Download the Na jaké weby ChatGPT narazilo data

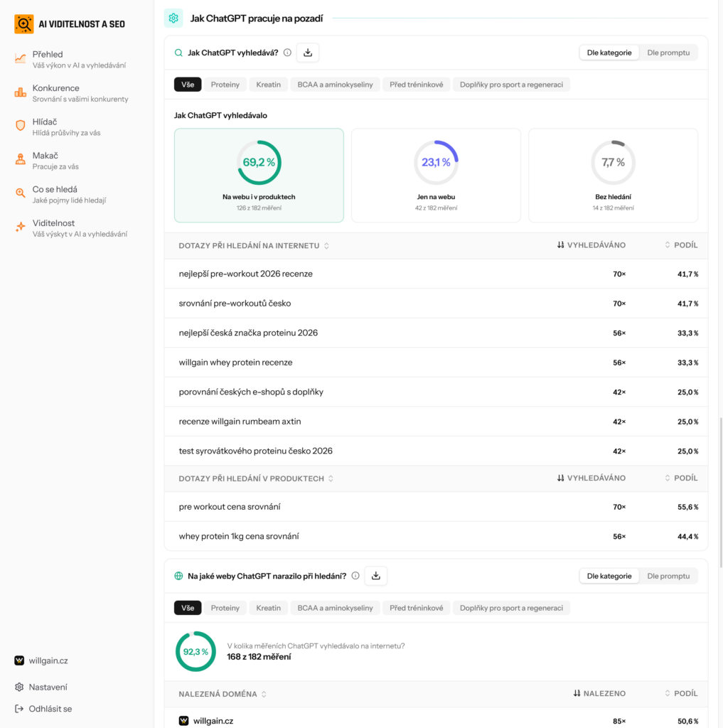click(x=376, y=576)
